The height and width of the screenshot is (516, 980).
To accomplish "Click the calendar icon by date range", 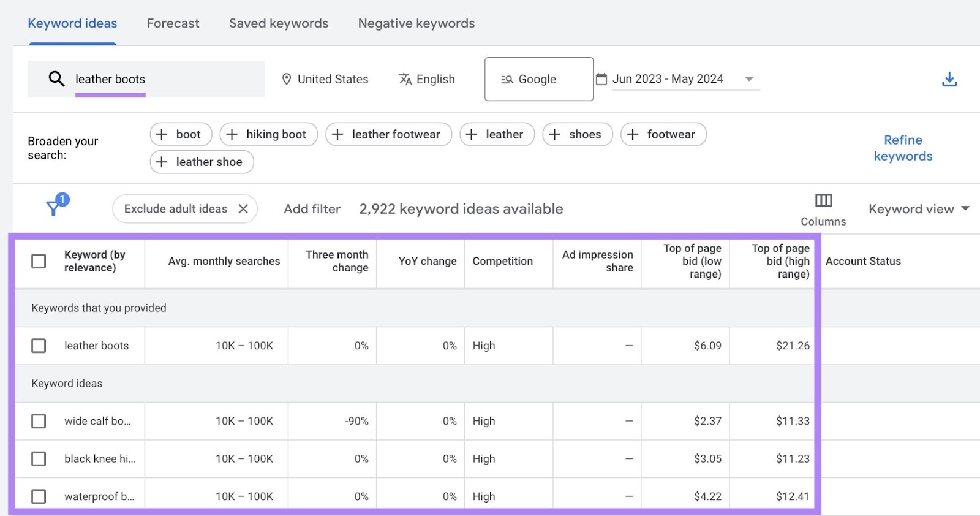I will click(x=601, y=79).
